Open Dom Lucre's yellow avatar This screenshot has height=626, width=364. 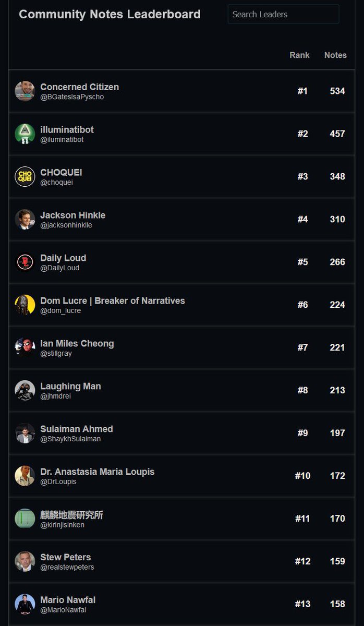pos(25,305)
